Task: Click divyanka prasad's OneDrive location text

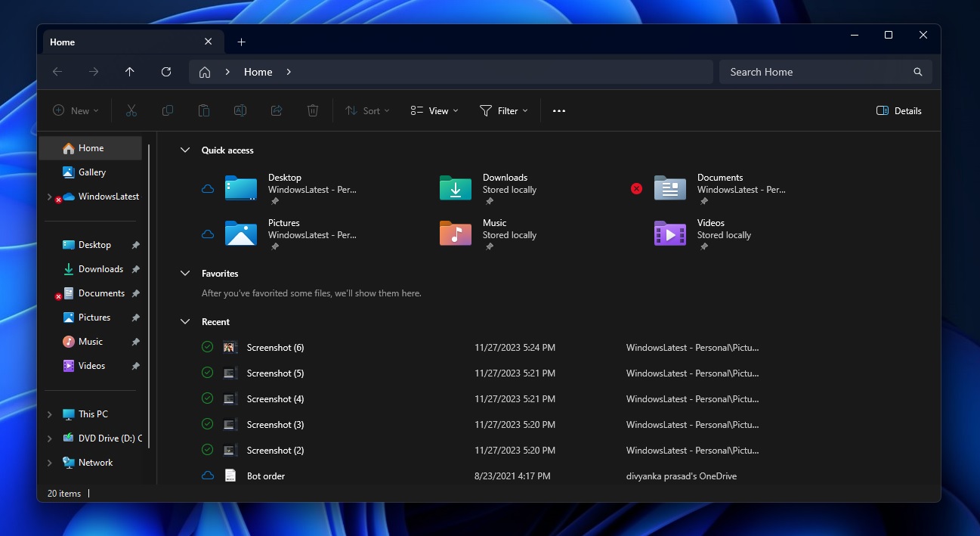Action: point(682,476)
